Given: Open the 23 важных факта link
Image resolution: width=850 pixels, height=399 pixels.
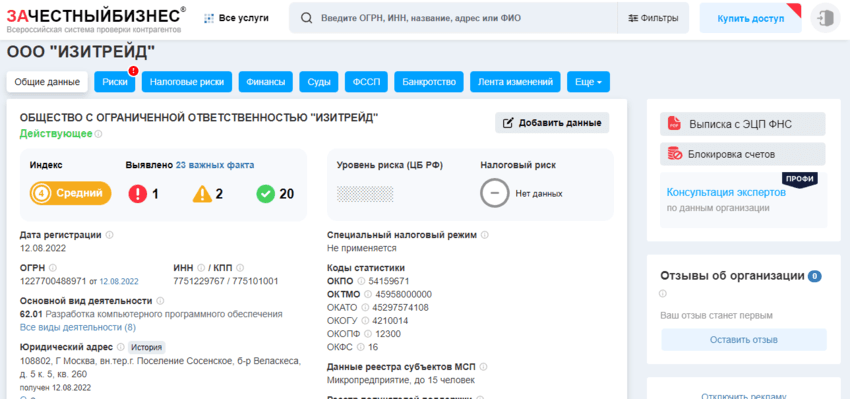Looking at the screenshot, I should coord(215,165).
